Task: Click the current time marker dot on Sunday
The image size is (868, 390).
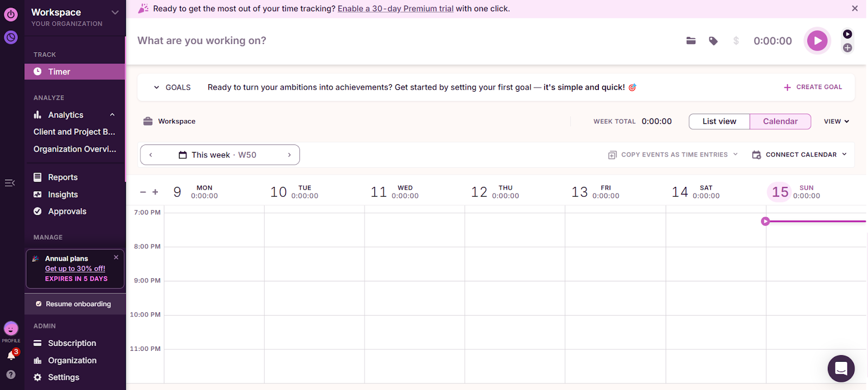Action: [x=765, y=221]
